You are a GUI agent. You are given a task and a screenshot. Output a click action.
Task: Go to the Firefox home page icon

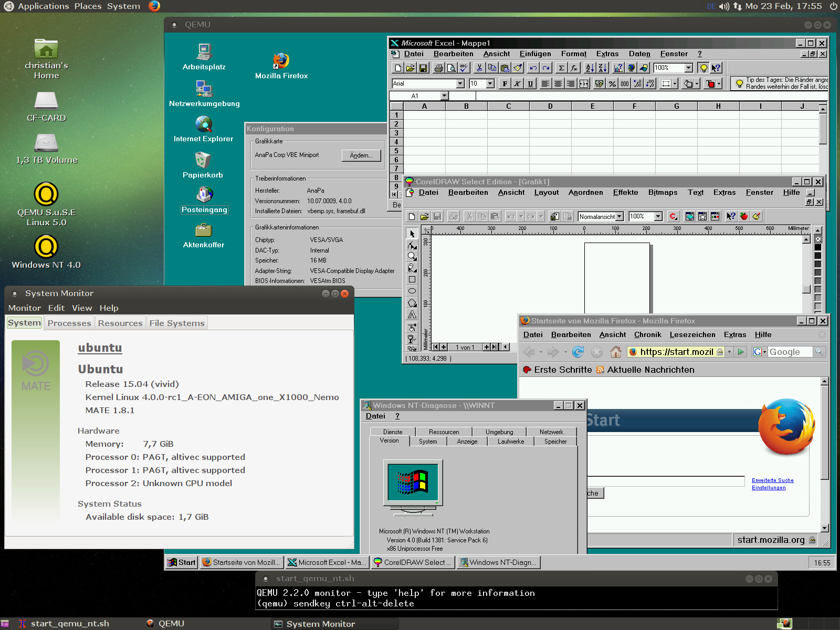615,352
